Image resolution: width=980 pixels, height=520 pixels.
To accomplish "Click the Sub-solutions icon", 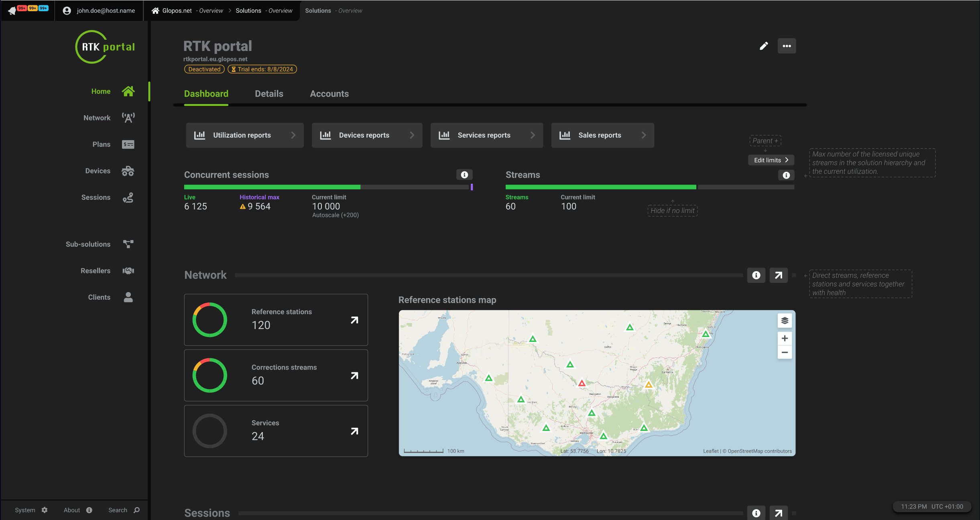I will tap(128, 244).
